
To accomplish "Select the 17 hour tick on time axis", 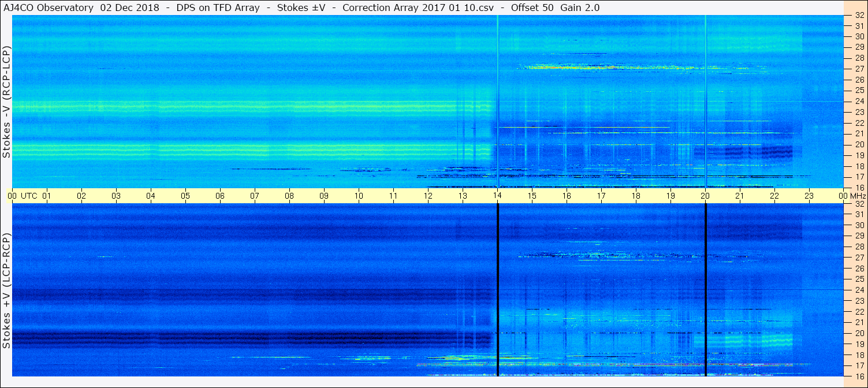I will (x=601, y=196).
